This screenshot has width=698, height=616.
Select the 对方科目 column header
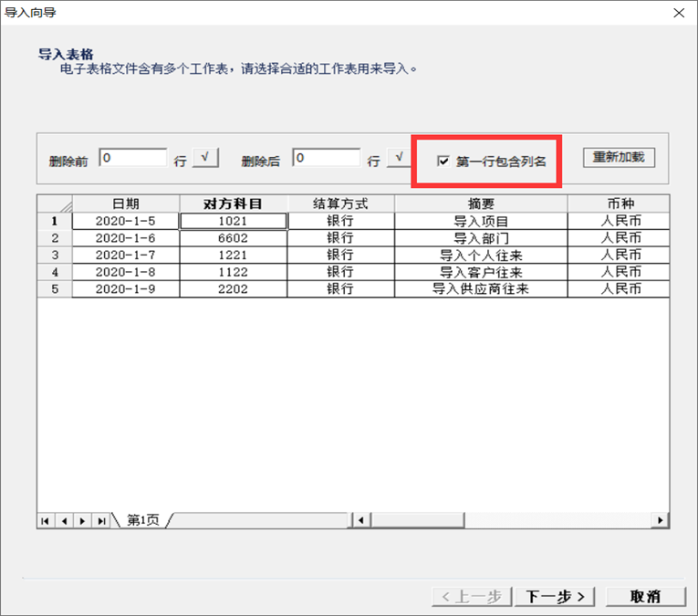coord(233,204)
